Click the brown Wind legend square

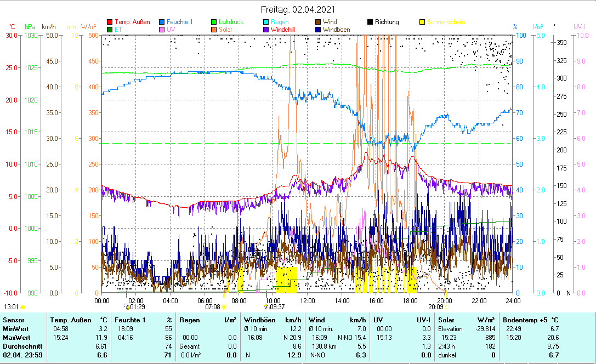[x=318, y=22]
